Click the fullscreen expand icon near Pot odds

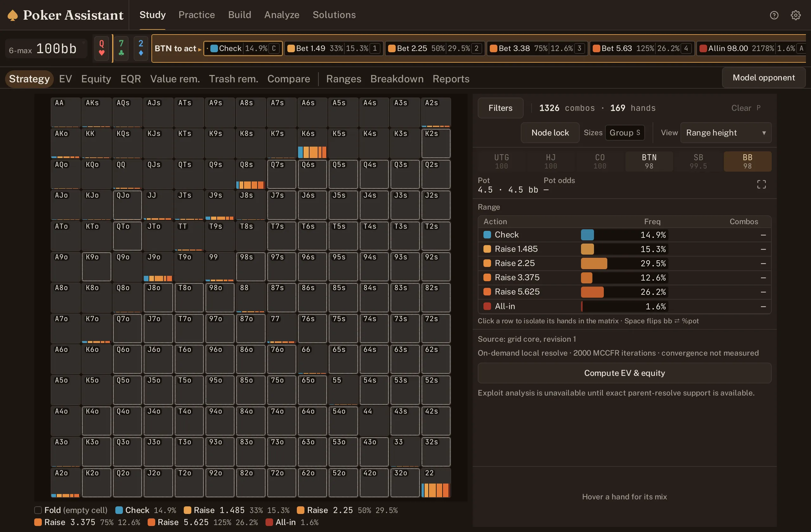(x=761, y=184)
